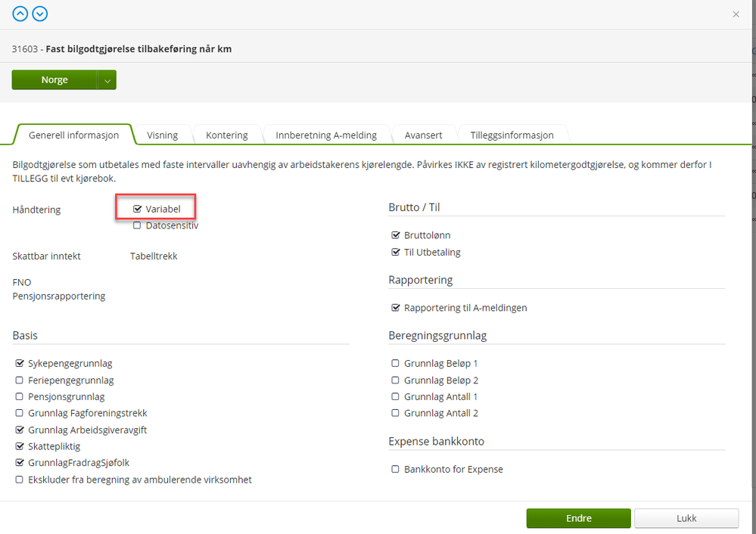756x534 pixels.
Task: Expand the Norge dropdown arrow
Action: click(107, 80)
